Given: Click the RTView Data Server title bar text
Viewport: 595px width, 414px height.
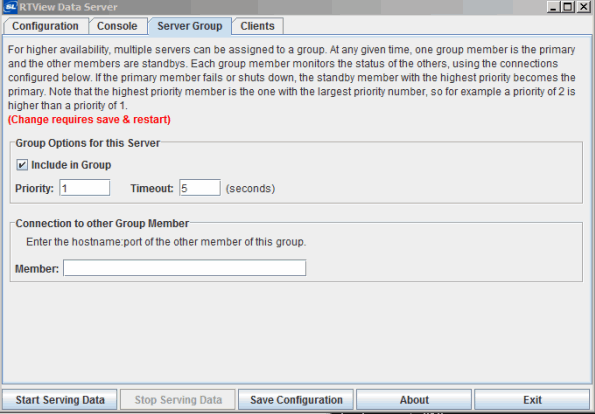Looking at the screenshot, I should point(68,7).
